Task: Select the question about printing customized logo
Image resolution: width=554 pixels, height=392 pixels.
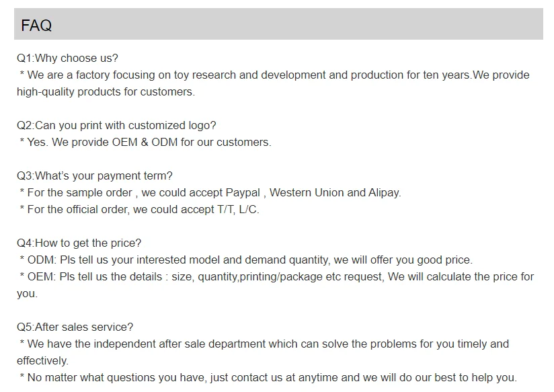Action: 116,125
